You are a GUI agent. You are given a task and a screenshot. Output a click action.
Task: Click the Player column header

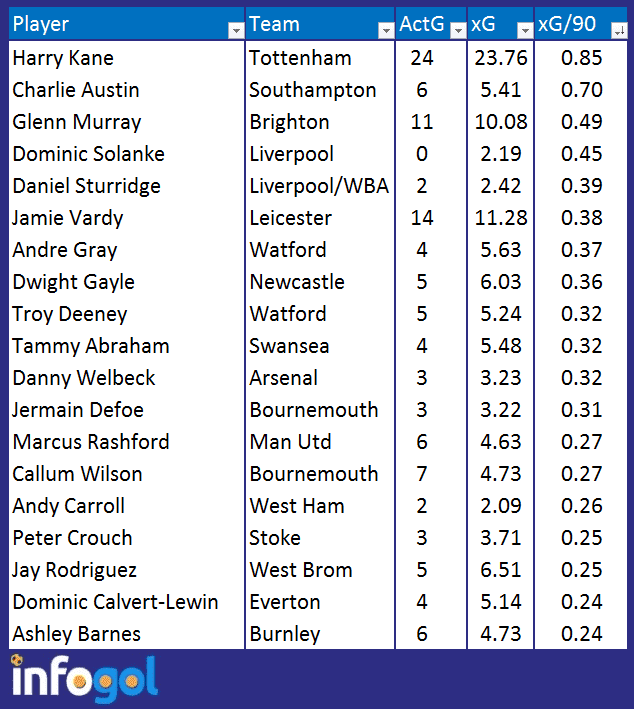coord(127,24)
